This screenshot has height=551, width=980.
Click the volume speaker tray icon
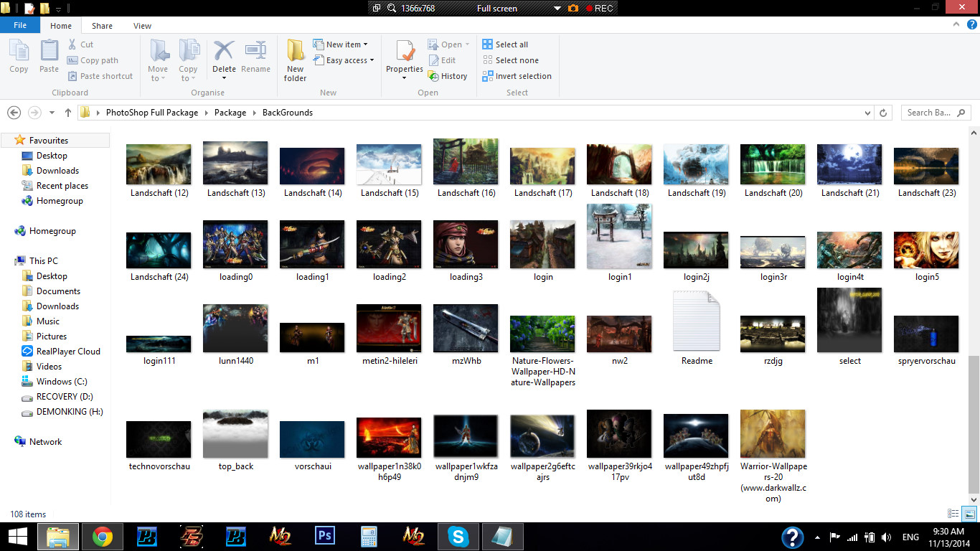pyautogui.click(x=886, y=537)
